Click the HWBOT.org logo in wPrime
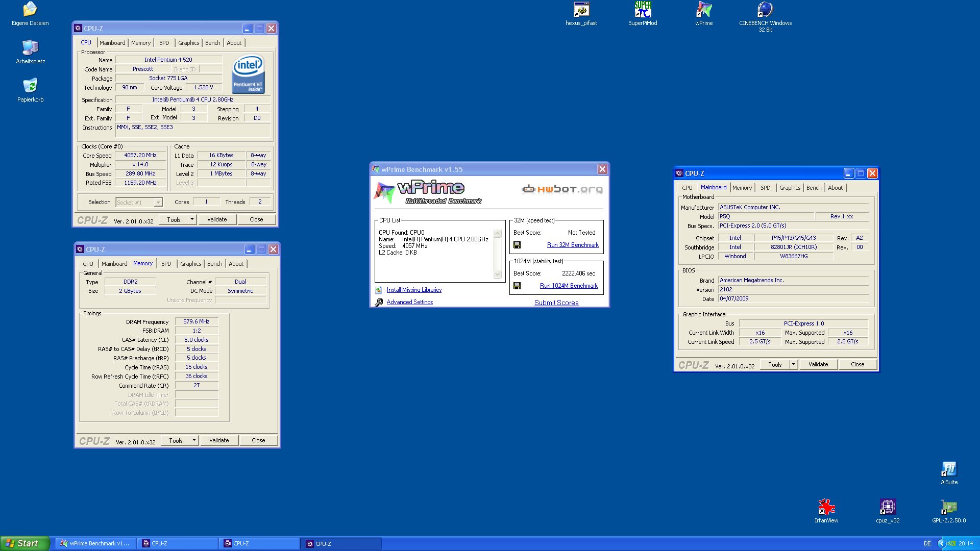 coord(562,189)
